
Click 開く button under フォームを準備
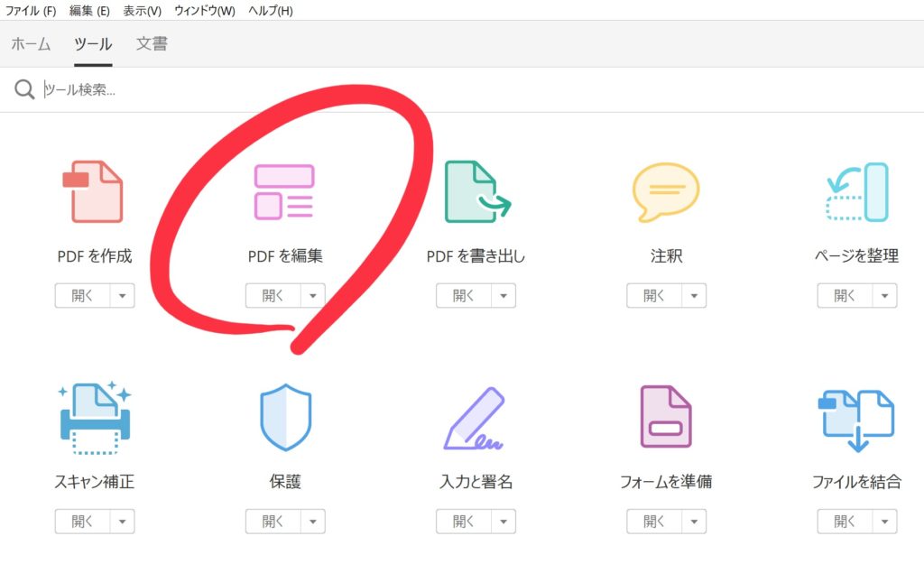point(655,522)
